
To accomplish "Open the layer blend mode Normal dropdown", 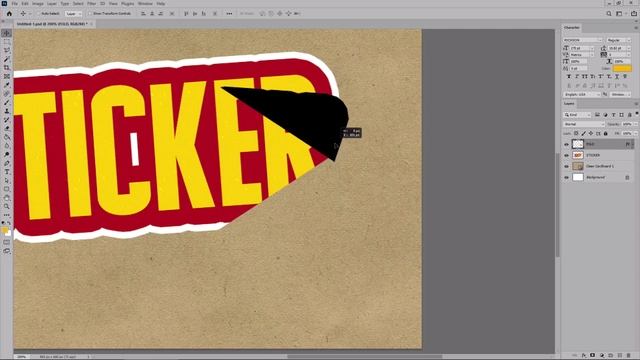I will point(584,124).
